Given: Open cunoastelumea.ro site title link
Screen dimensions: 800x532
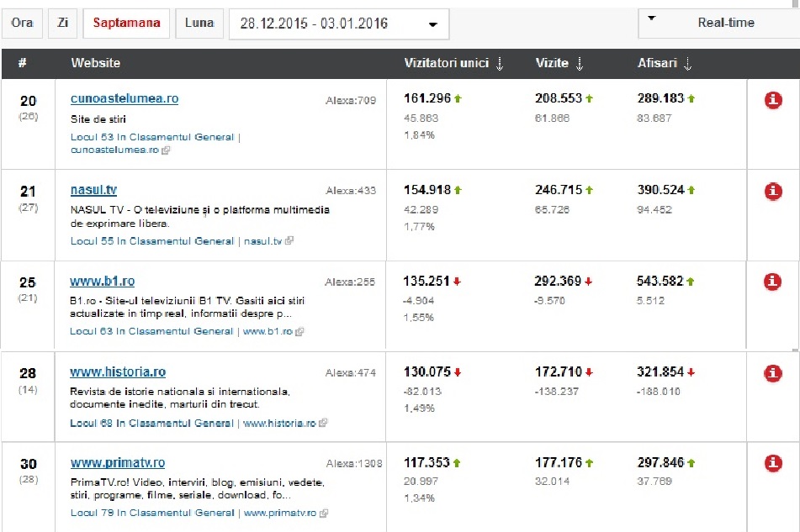Looking at the screenshot, I should (125, 98).
